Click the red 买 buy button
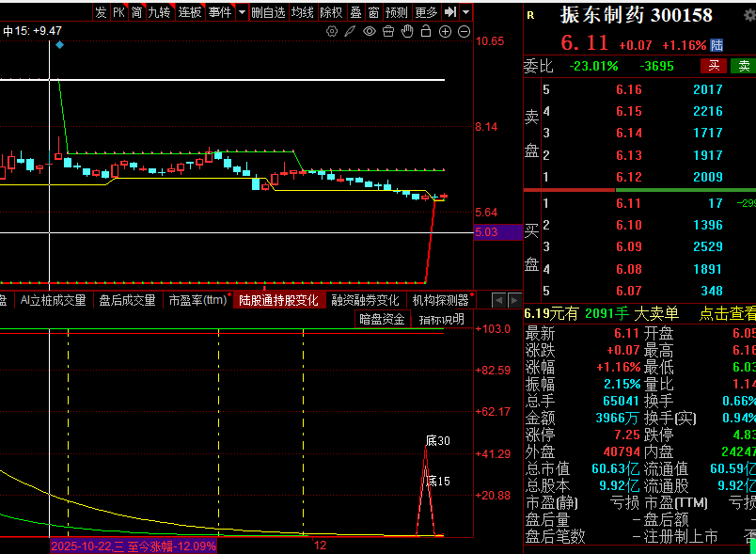 (x=714, y=66)
